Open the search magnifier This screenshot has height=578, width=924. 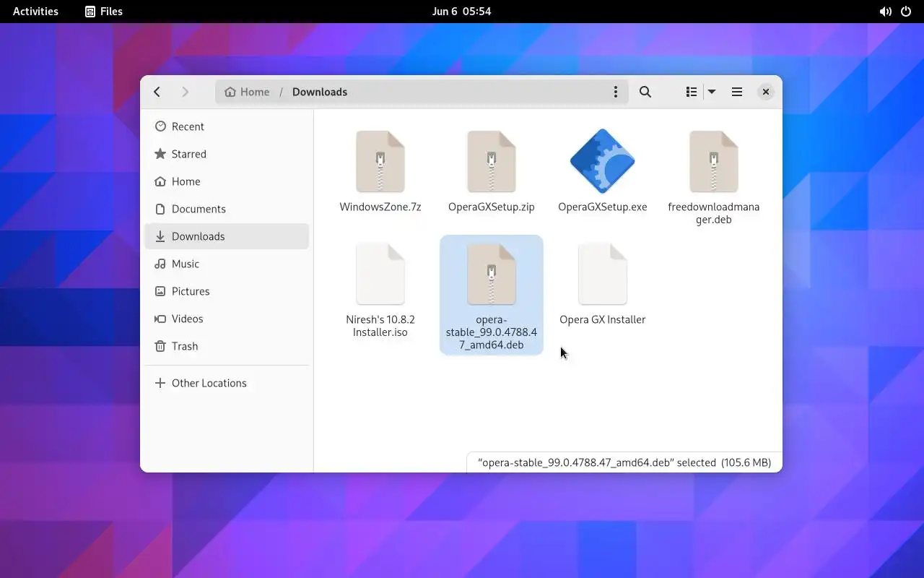click(645, 92)
